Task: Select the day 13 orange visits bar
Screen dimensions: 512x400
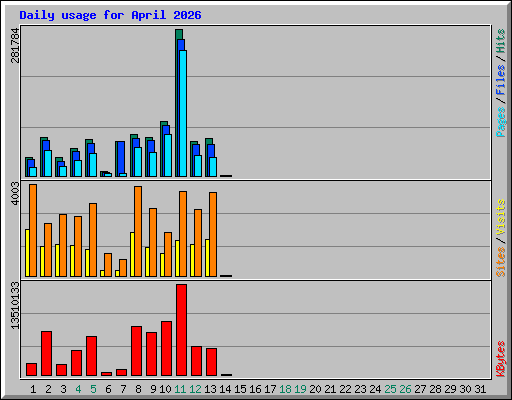Action: click(x=213, y=234)
